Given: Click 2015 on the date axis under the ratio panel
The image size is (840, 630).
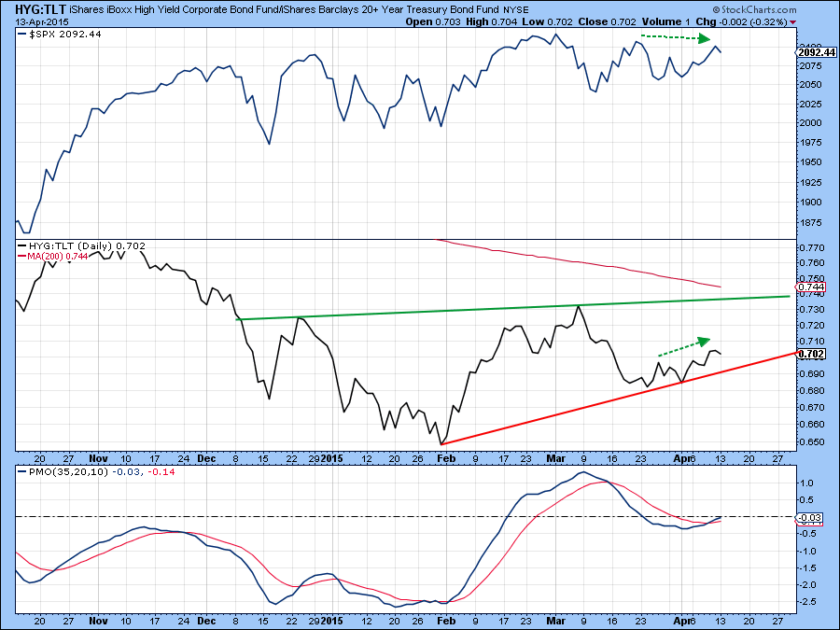Looking at the screenshot, I should pyautogui.click(x=332, y=458).
